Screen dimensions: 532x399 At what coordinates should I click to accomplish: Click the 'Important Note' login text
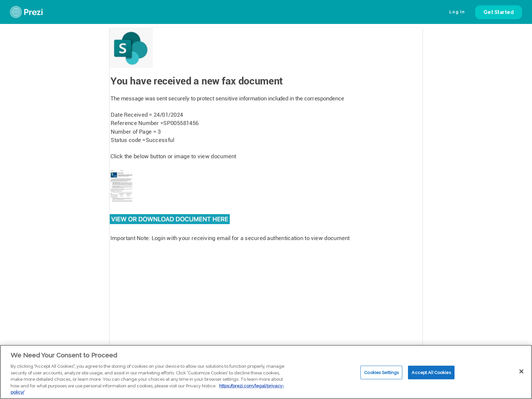(x=230, y=238)
